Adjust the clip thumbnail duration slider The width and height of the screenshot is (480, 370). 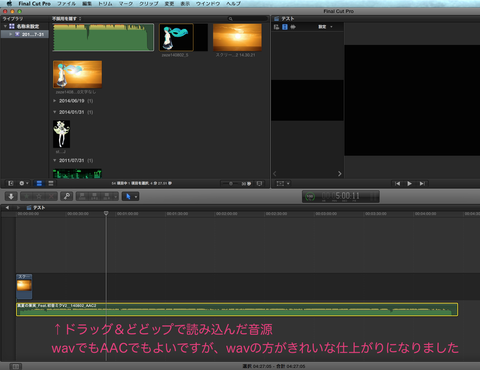(231, 183)
